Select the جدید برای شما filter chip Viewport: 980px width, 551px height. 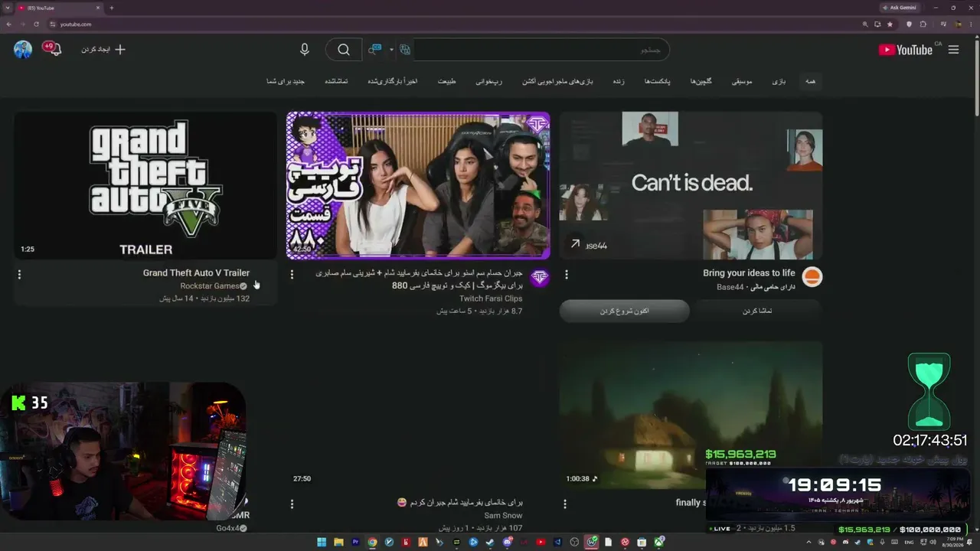coord(286,81)
